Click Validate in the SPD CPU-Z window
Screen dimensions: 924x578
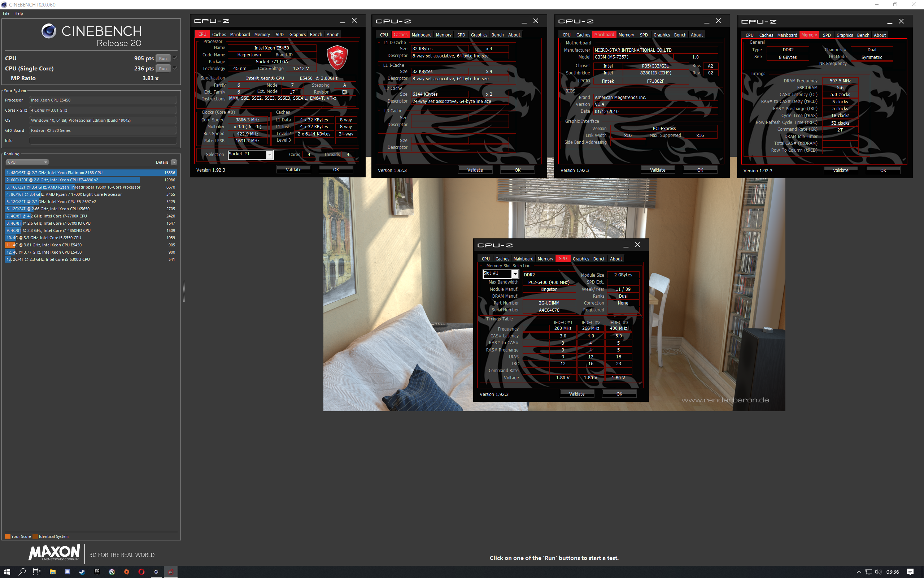[x=576, y=394]
